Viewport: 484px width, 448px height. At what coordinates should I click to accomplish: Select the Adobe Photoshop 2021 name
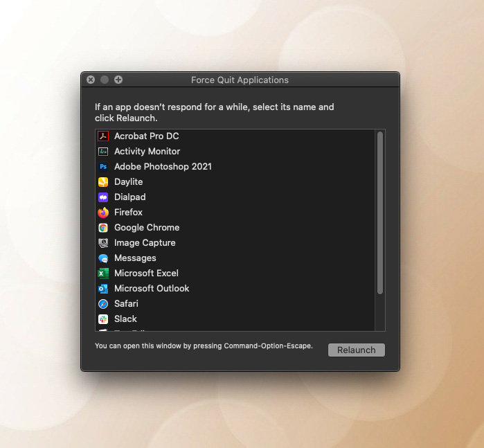(163, 167)
